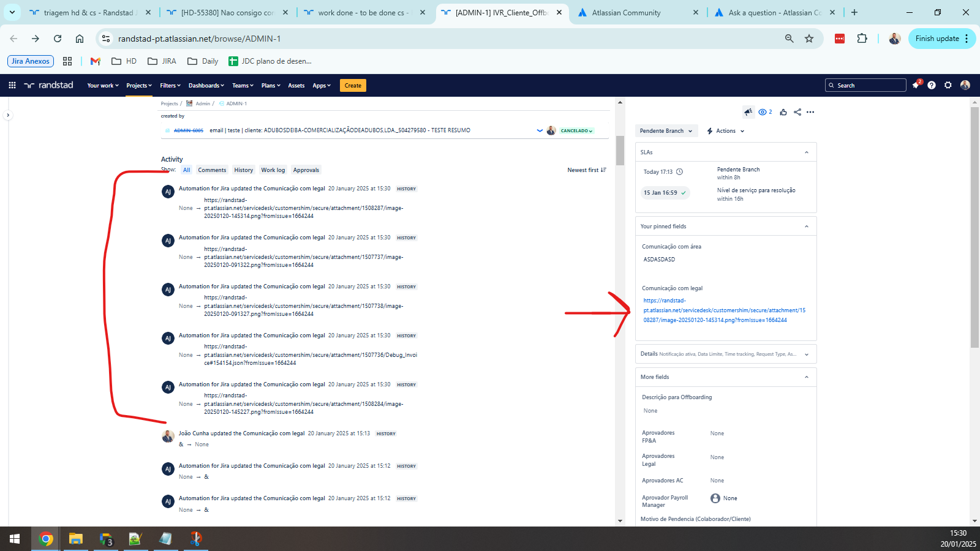This screenshot has height=551, width=980.
Task: Open the Assets menu item
Action: click(296, 86)
